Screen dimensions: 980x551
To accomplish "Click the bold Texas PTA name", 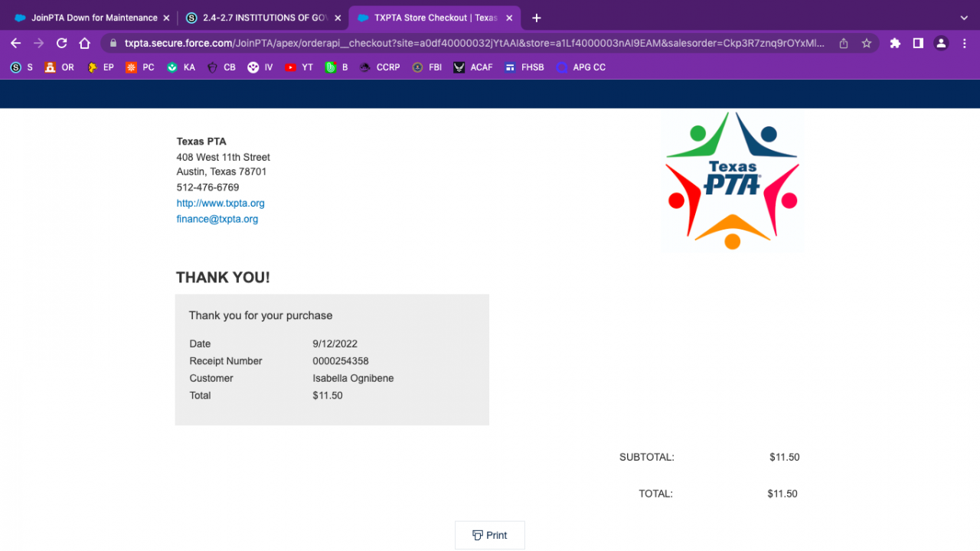I will click(x=201, y=142).
